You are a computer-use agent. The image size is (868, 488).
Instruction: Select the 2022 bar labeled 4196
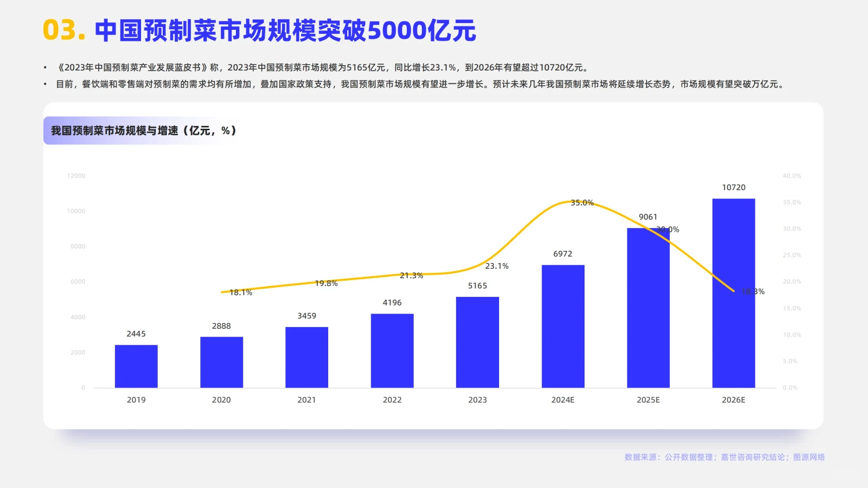click(392, 351)
